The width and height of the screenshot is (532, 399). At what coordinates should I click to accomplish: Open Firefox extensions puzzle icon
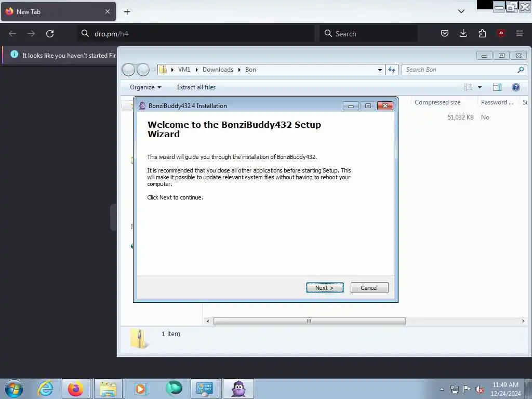pyautogui.click(x=482, y=33)
